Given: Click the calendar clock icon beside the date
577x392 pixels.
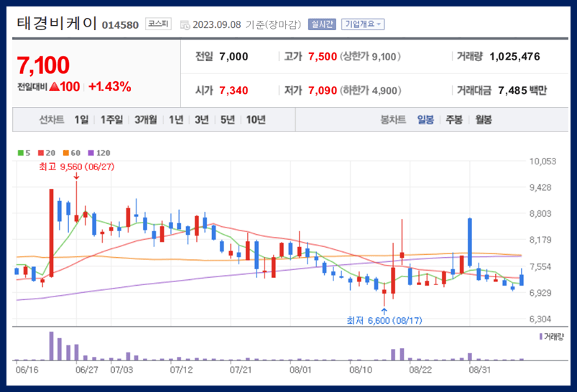Looking at the screenshot, I should (x=185, y=25).
